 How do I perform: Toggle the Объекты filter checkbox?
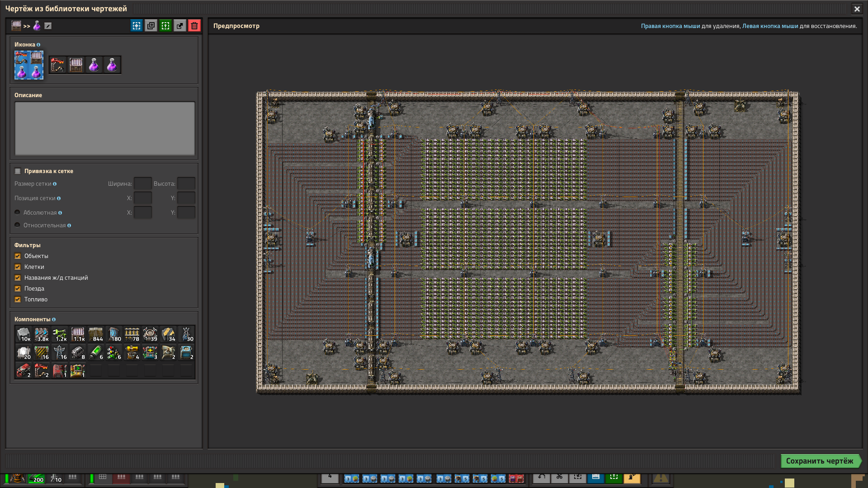tap(18, 256)
